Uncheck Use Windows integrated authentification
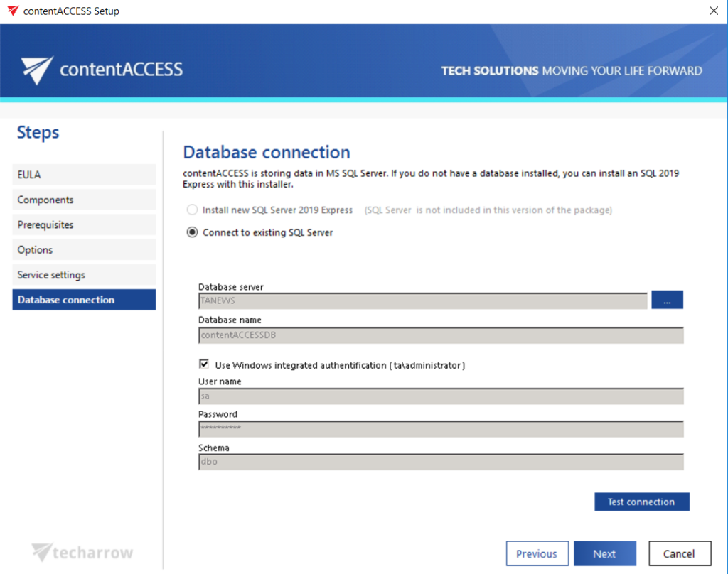 pyautogui.click(x=204, y=364)
